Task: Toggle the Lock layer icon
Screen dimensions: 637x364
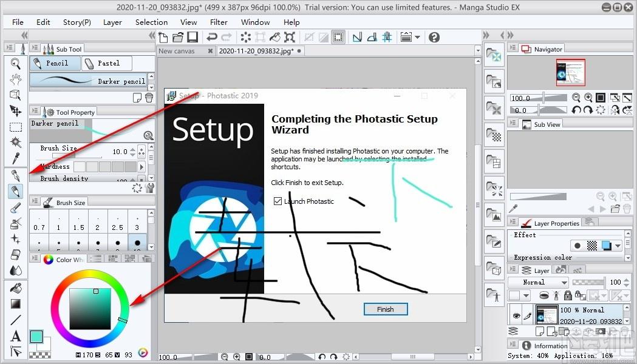Action: pyautogui.click(x=568, y=295)
